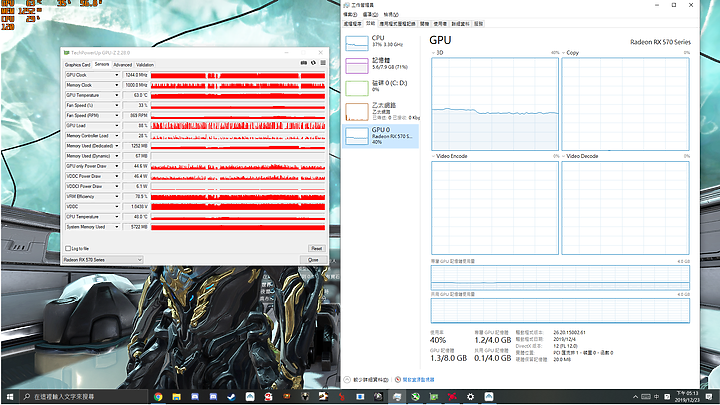Open the Video Encode graph dropdown
The image size is (720, 405).
(x=433, y=156)
